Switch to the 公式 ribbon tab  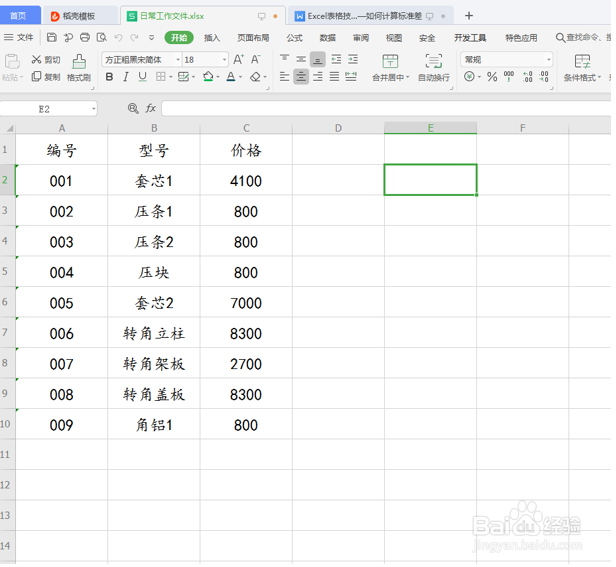click(294, 38)
